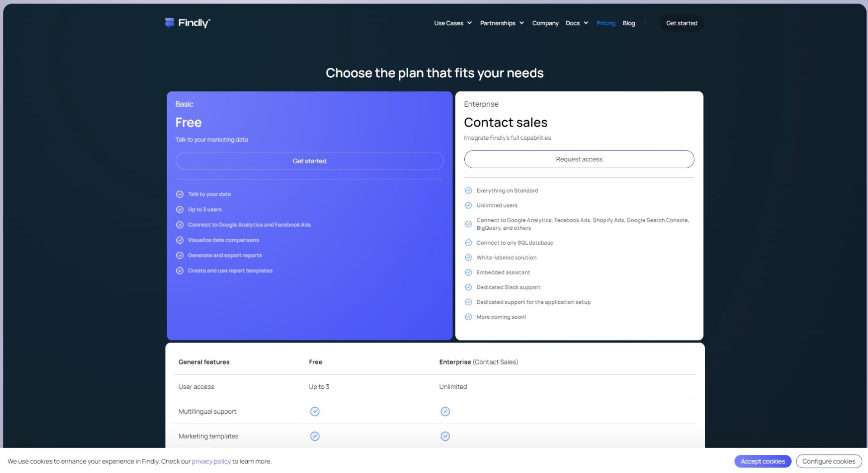Click Free column check for Marketing templates
The image size is (868, 473).
coord(315,436)
